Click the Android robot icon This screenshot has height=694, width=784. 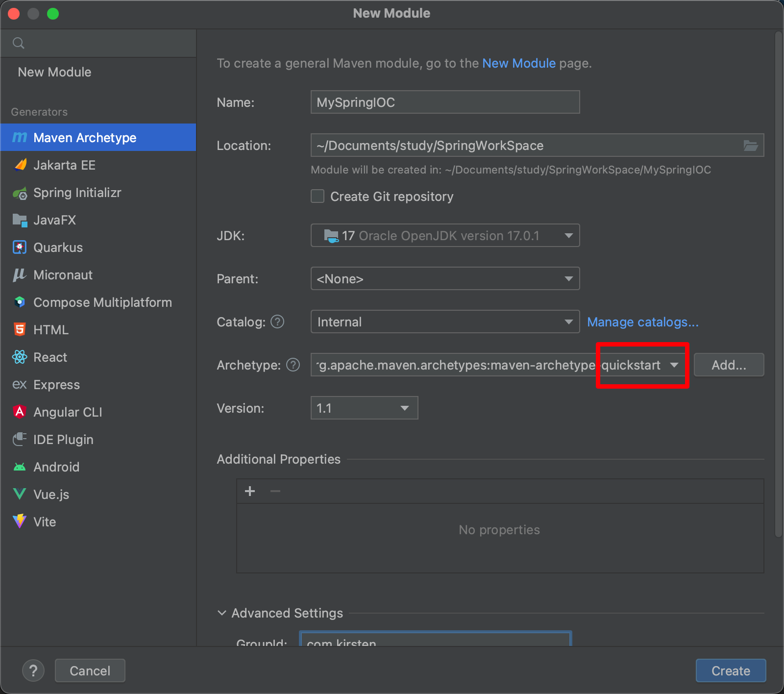[20, 467]
